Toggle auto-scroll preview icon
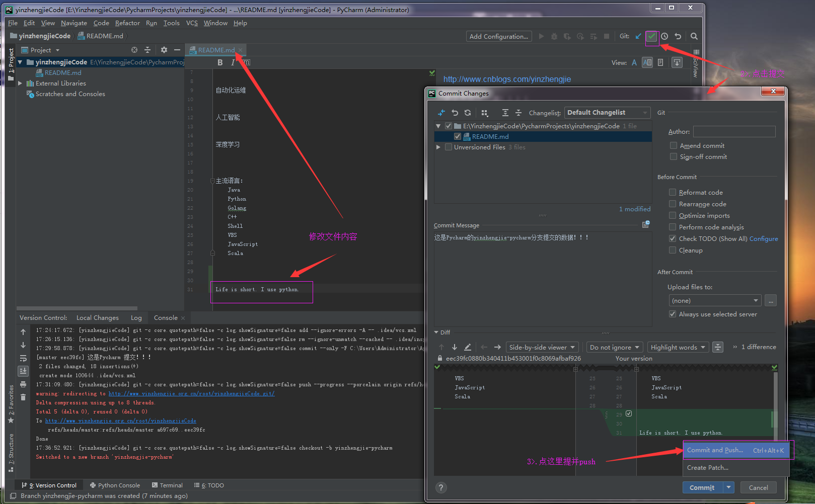The height and width of the screenshot is (504, 815). 677,62
